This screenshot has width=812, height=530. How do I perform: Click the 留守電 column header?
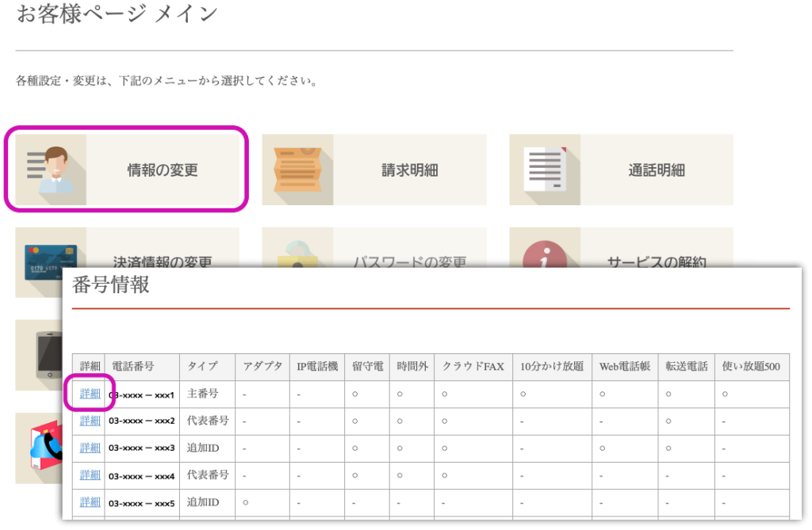click(x=367, y=367)
